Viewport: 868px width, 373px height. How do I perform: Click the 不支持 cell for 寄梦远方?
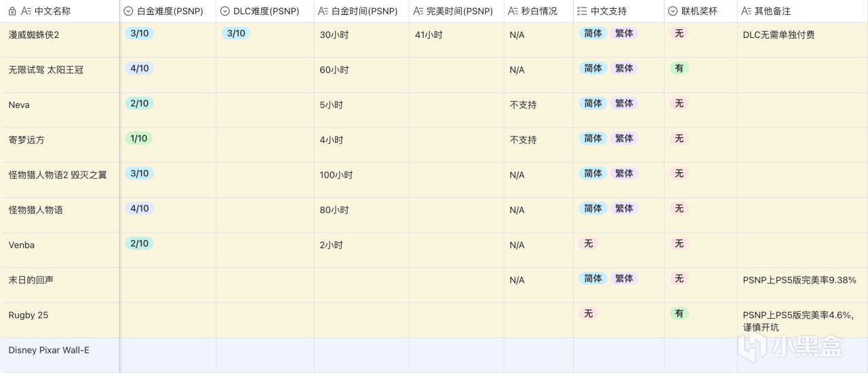pyautogui.click(x=538, y=145)
